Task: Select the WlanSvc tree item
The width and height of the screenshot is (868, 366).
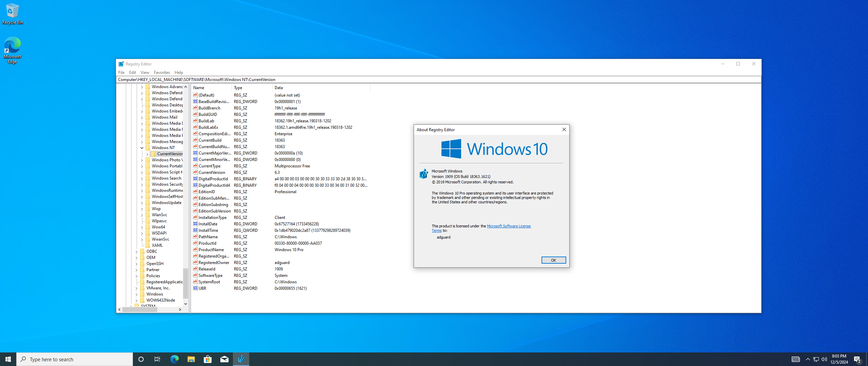Action: pyautogui.click(x=159, y=215)
